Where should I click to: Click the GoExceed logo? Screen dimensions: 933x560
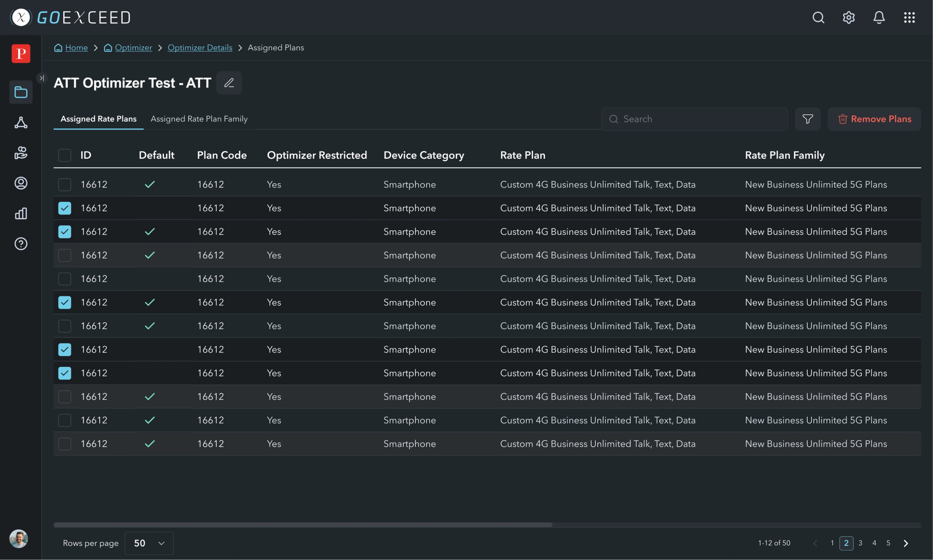click(70, 17)
